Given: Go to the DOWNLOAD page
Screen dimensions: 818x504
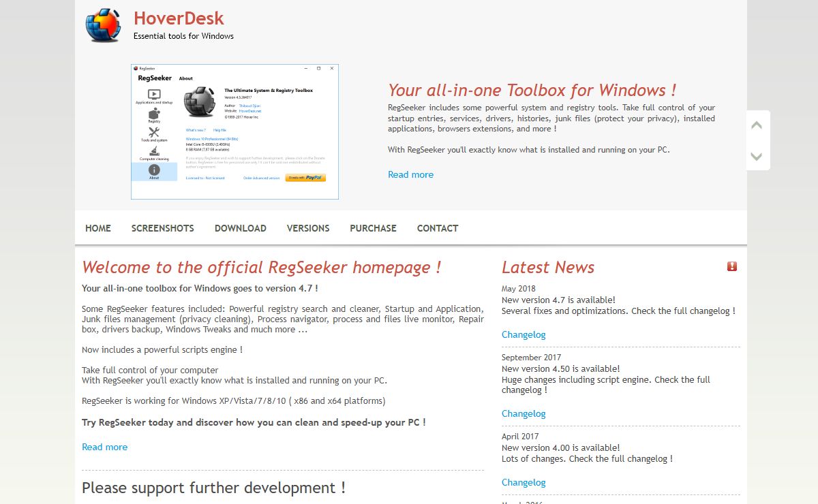Looking at the screenshot, I should pos(241,228).
